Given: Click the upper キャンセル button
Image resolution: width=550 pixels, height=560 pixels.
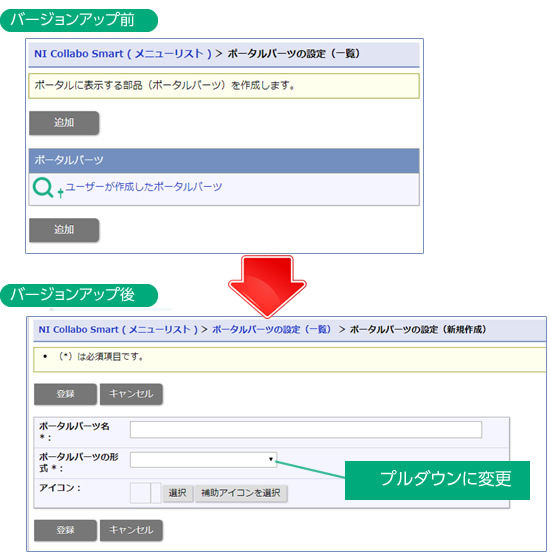Looking at the screenshot, I should (131, 394).
